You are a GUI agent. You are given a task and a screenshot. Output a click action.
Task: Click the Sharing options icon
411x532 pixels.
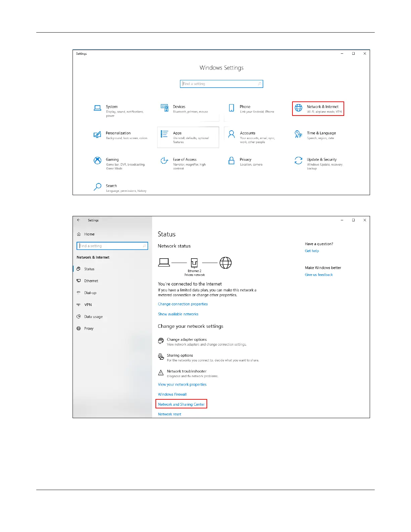pos(161,357)
